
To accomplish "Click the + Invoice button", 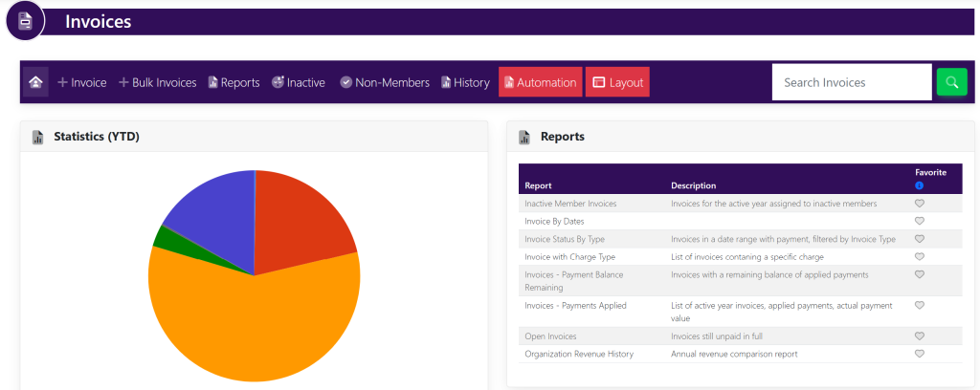I will click(81, 82).
